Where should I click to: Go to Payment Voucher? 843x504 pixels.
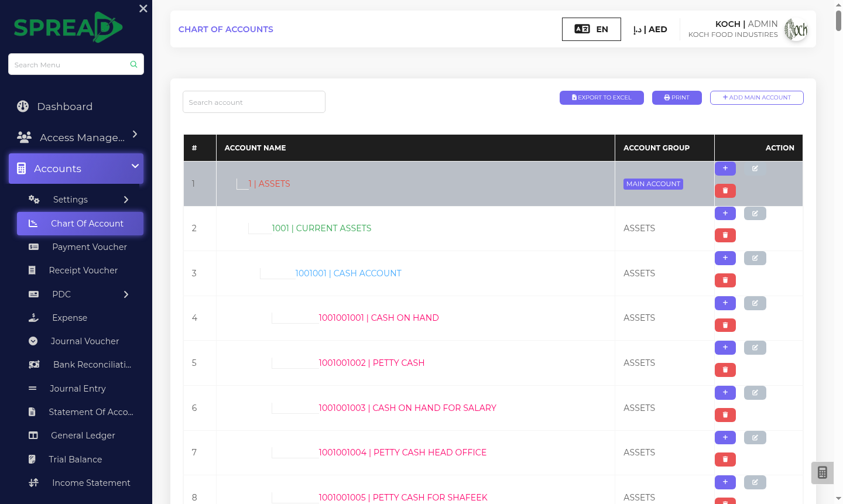80,247
